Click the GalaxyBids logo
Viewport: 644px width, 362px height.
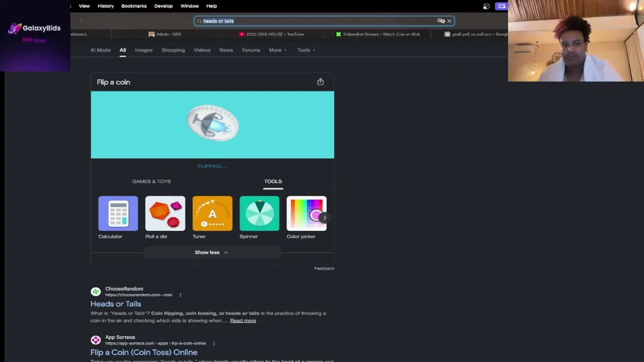coord(34,28)
